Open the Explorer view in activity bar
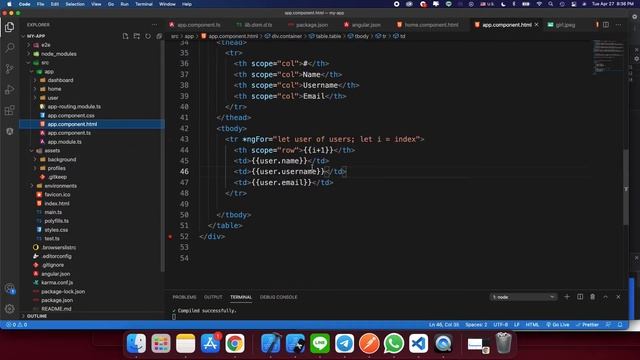Screen dimensions: 640x360 [9, 27]
